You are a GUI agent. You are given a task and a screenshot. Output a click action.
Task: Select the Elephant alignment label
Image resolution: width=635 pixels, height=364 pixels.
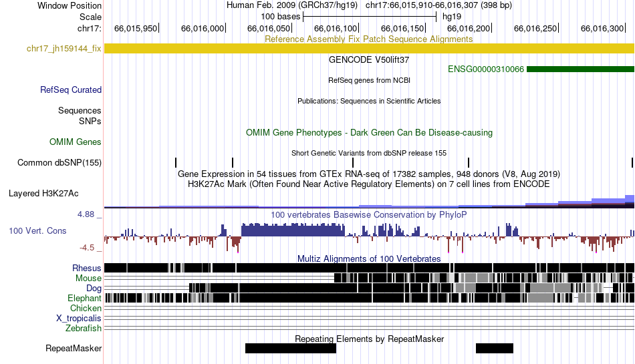click(84, 298)
